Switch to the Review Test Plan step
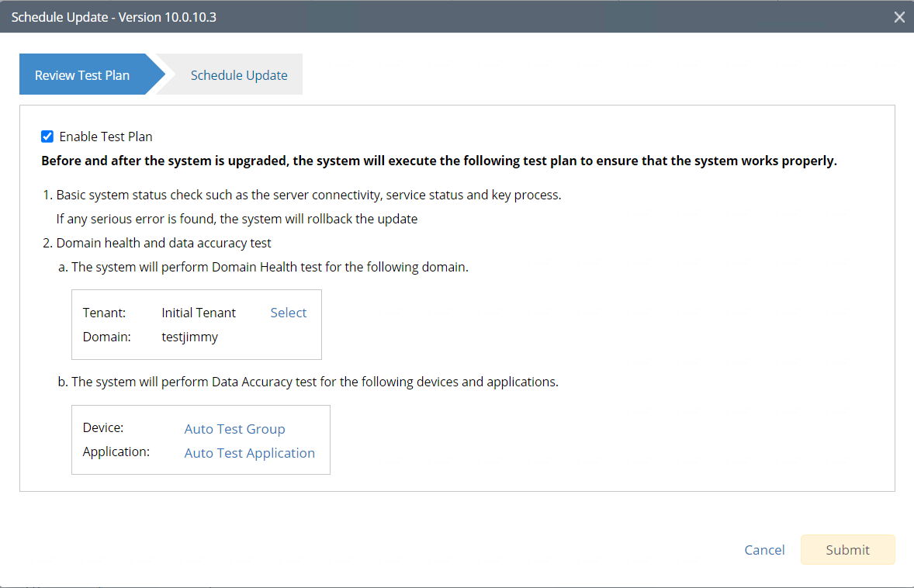Viewport: 914px width, 588px height. coord(82,75)
